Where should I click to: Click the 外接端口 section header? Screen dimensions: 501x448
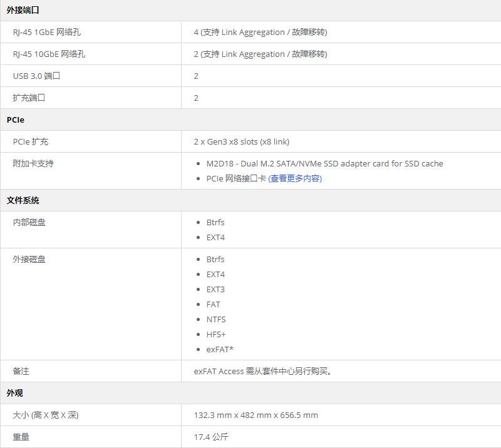point(23,10)
